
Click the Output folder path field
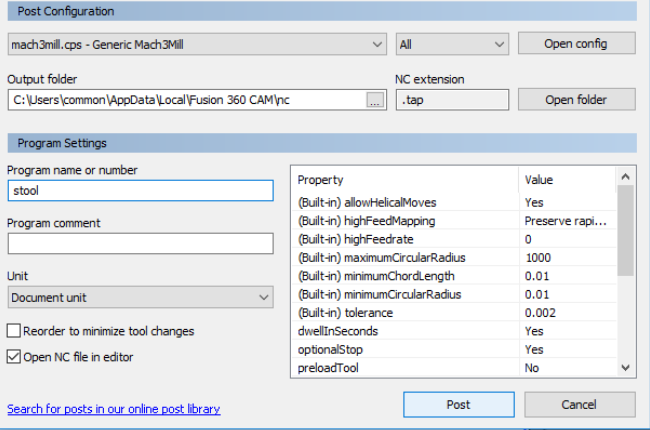point(186,100)
